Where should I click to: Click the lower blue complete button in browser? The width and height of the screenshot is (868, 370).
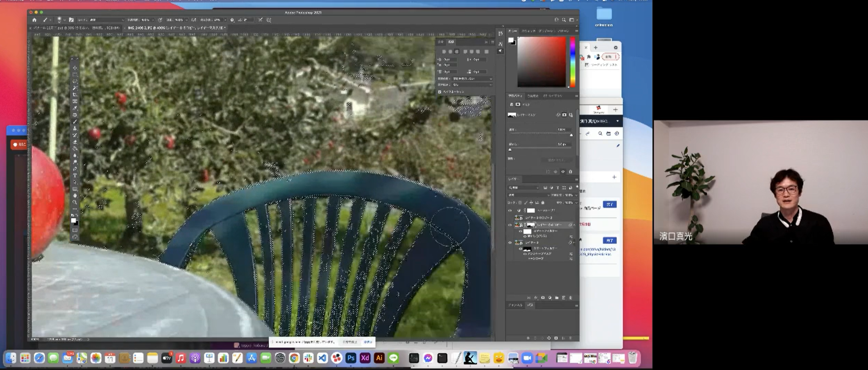click(609, 241)
